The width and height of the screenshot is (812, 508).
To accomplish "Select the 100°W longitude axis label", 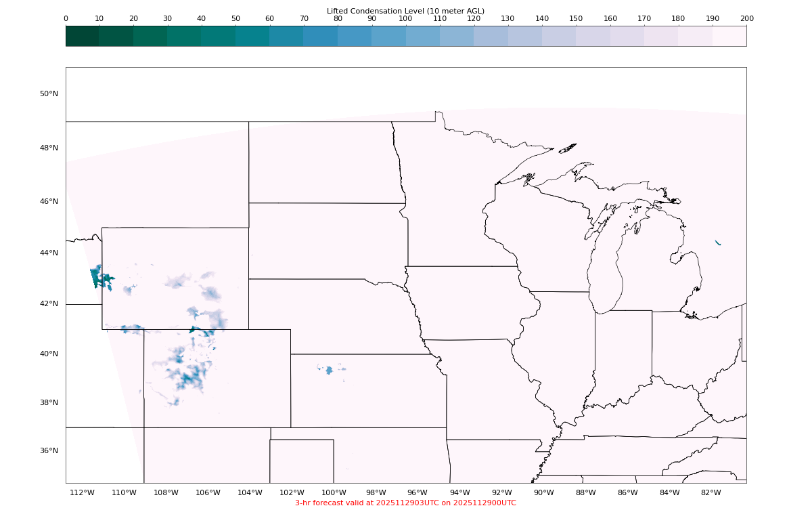I will tap(334, 492).
